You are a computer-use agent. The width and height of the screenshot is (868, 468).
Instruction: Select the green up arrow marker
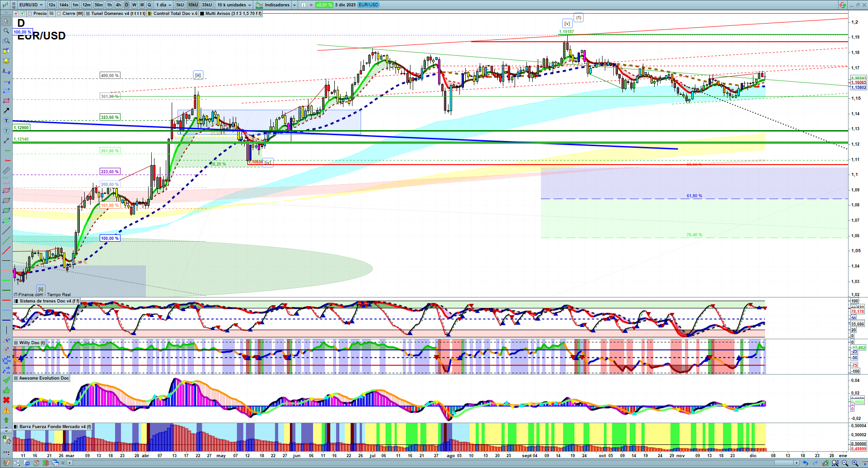(x=6, y=420)
